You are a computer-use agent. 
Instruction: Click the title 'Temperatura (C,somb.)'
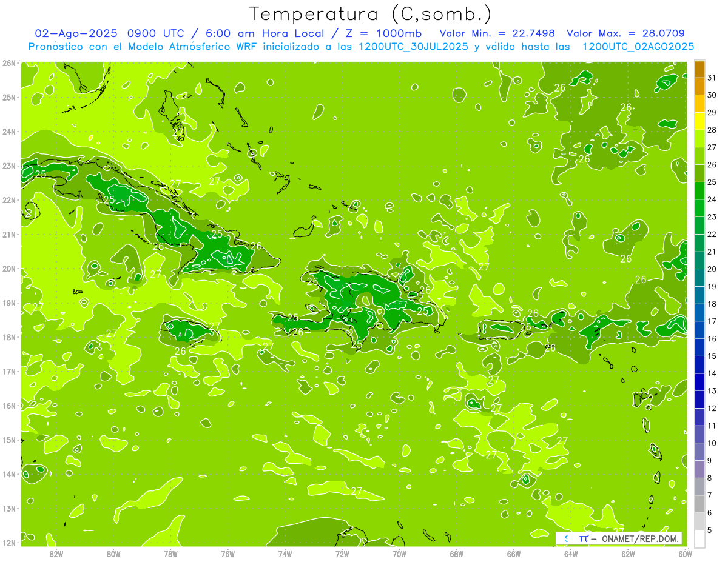coord(371,14)
